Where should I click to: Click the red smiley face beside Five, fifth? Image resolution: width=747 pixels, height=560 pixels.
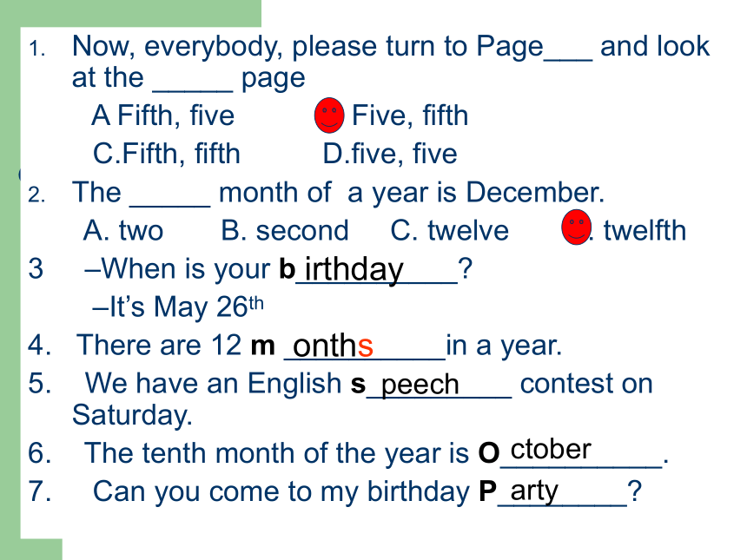(x=329, y=115)
